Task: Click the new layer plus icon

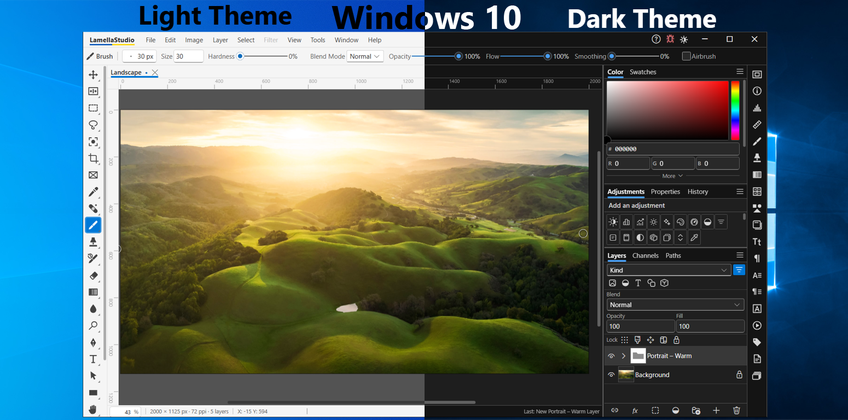Action: pyautogui.click(x=716, y=411)
